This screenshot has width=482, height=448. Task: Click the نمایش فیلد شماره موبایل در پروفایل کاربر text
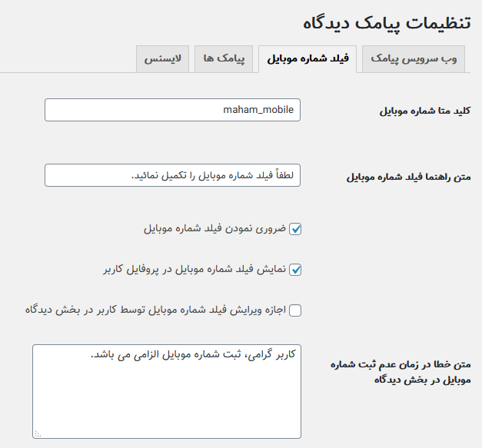click(x=194, y=269)
